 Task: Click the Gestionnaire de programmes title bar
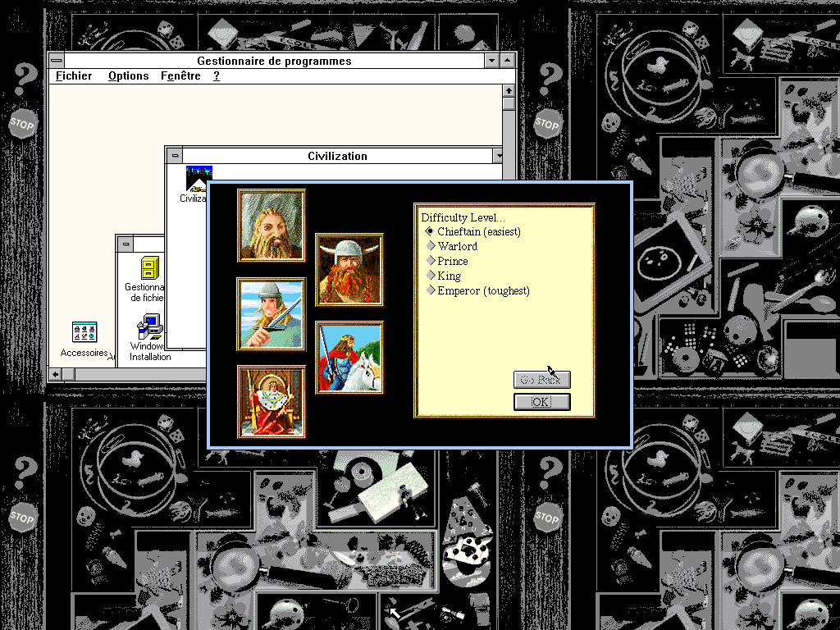[274, 61]
